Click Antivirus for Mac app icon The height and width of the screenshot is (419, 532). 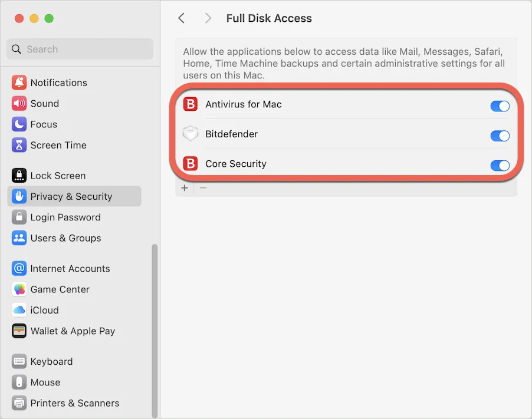[191, 104]
